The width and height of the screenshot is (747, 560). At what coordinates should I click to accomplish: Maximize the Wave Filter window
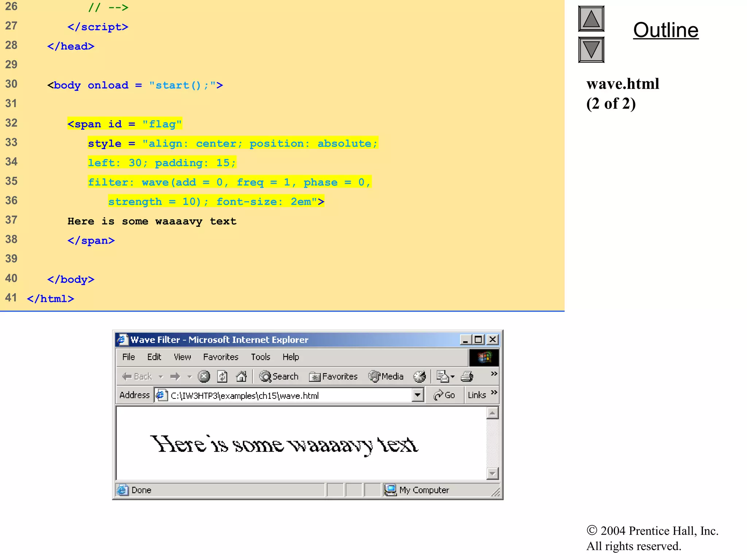pos(478,340)
